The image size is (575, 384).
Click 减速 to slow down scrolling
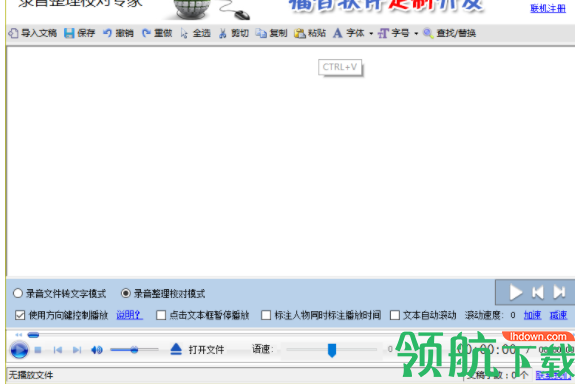click(x=558, y=315)
